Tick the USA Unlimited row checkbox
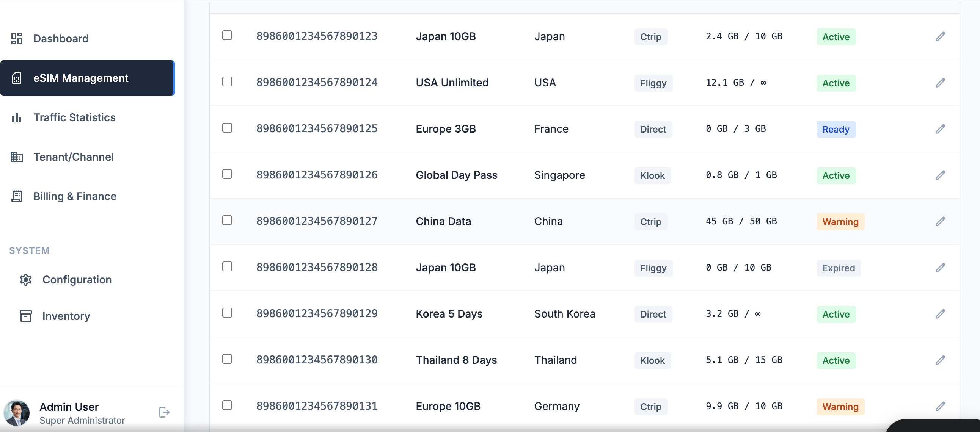The image size is (980, 432). [x=227, y=82]
